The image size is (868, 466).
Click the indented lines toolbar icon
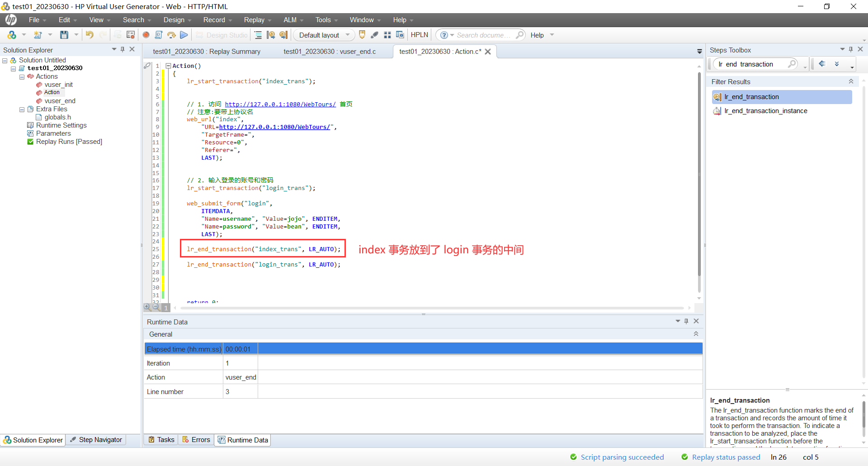tap(258, 35)
